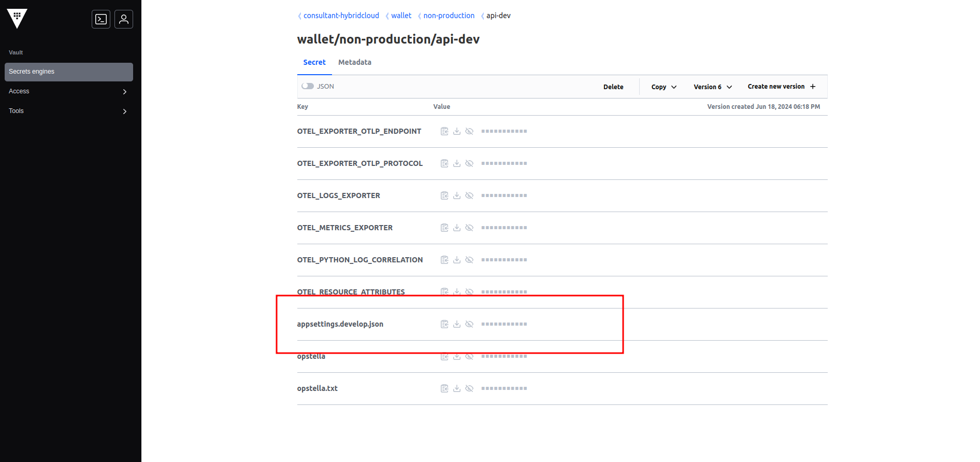Expand the Access sidebar menu

point(68,91)
